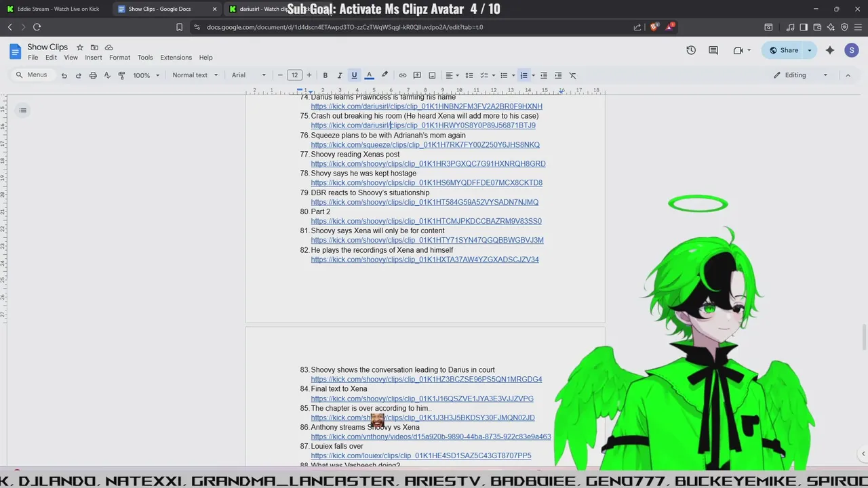Clear formatting from the selection
868x488 pixels.
pos(572,75)
